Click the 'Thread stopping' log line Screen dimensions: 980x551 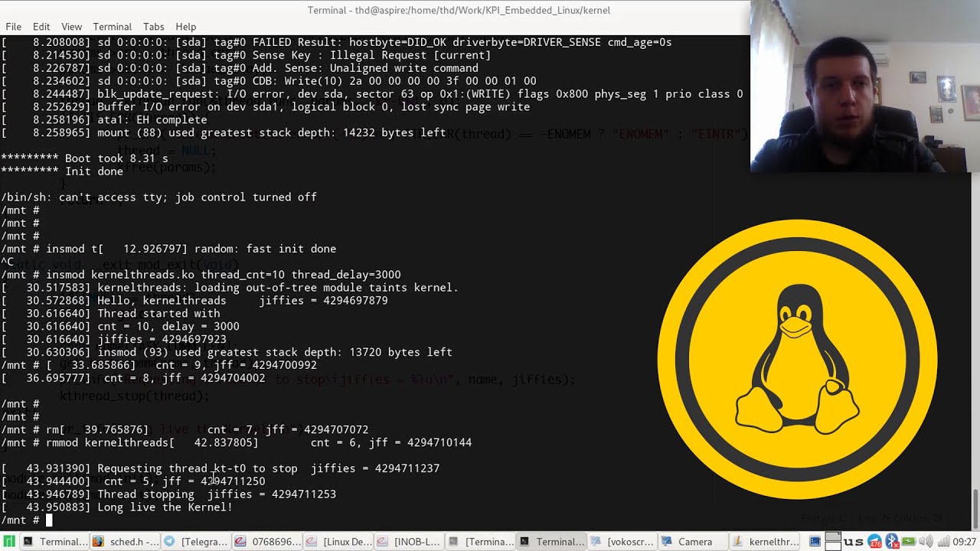168,494
